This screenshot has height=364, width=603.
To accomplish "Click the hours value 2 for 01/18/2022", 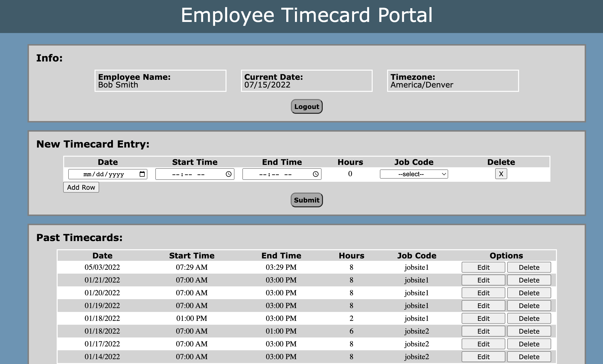I will tap(351, 318).
